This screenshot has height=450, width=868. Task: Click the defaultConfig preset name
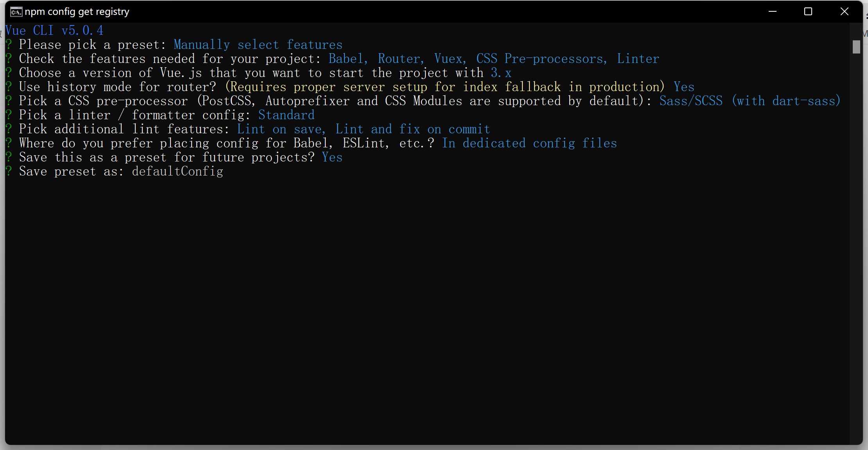click(177, 171)
